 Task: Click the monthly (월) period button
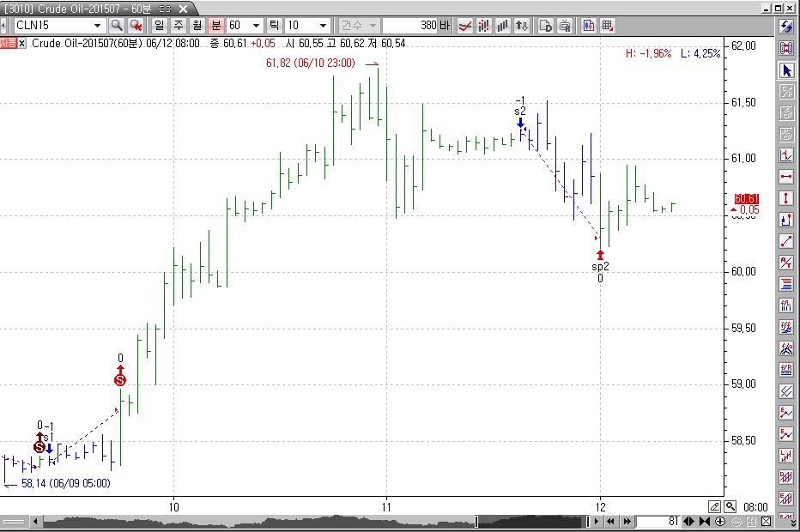point(197,26)
